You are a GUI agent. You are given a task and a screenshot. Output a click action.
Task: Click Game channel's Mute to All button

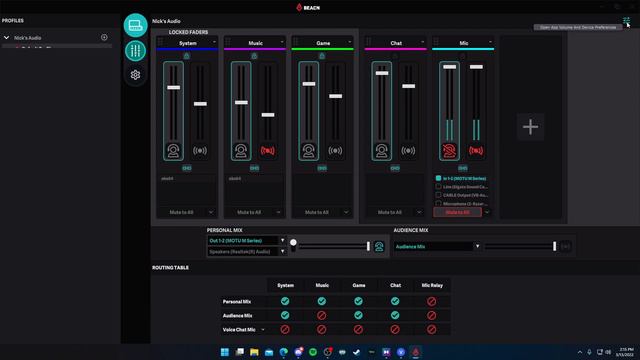click(317, 212)
